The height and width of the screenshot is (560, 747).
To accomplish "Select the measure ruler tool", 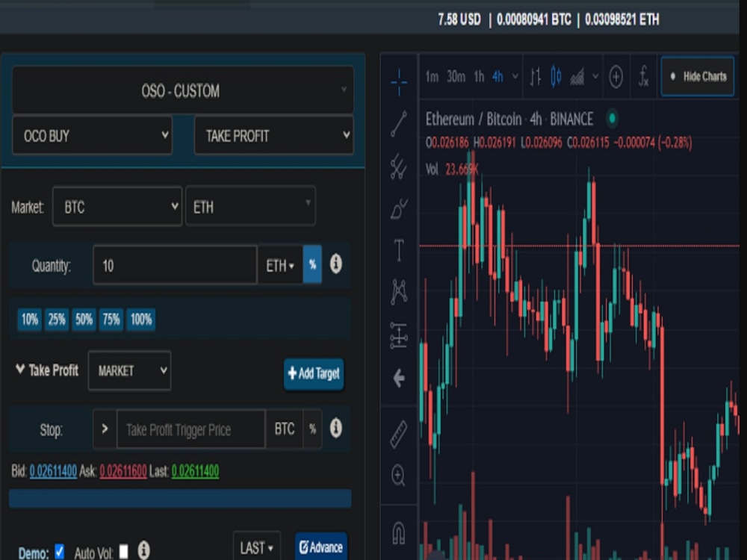I will (399, 429).
